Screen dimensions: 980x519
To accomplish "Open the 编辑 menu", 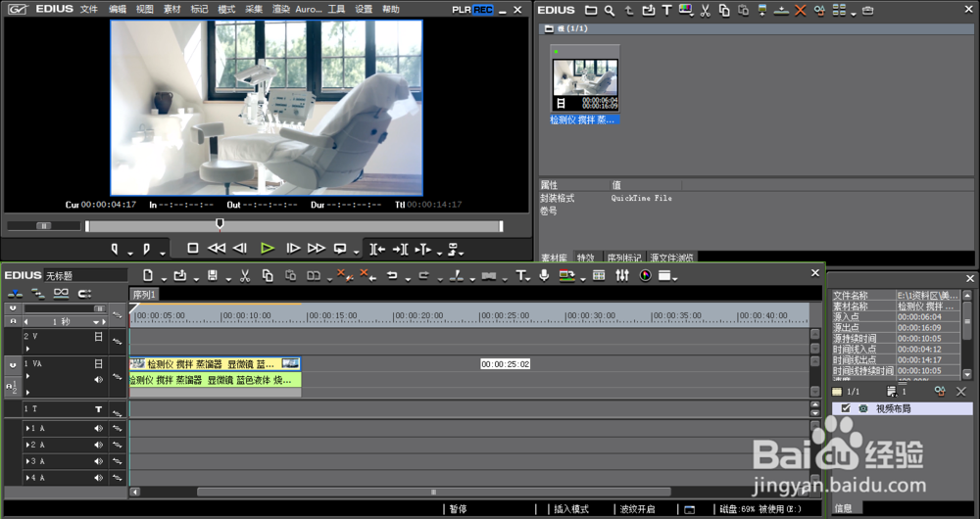I will coord(117,10).
